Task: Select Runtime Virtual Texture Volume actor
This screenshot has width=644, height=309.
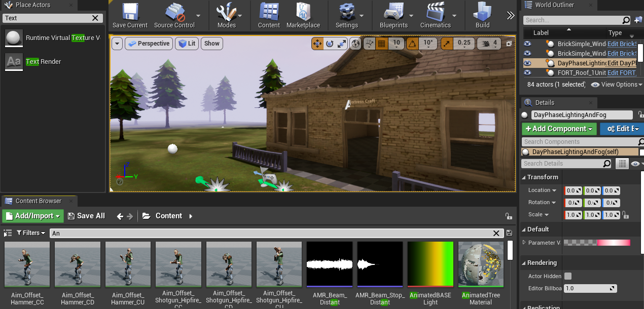Action: pos(53,38)
